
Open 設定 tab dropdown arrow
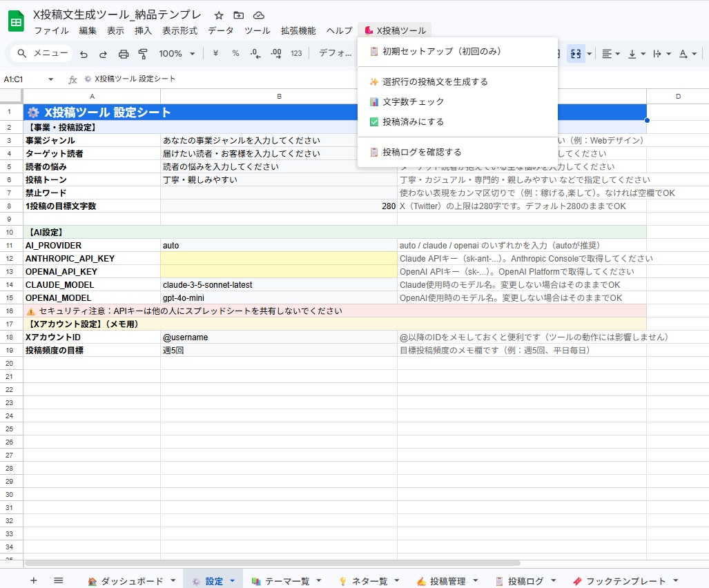coord(233,581)
